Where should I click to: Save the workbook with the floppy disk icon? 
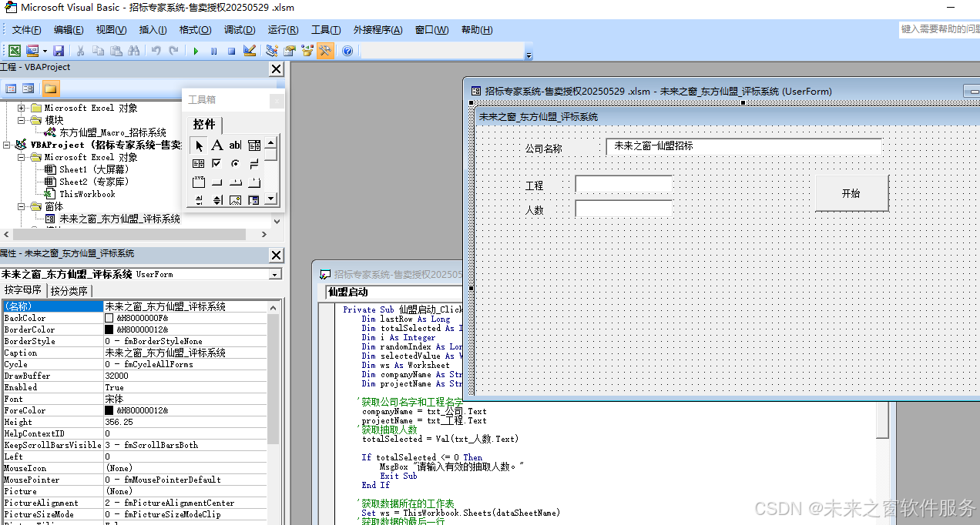point(59,51)
